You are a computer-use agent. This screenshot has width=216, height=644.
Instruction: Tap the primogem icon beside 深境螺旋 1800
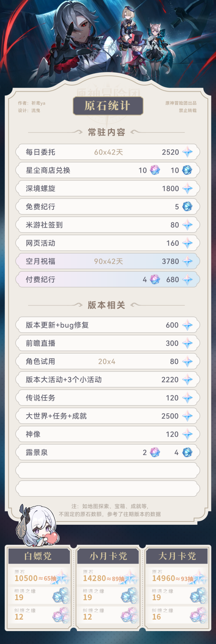(x=187, y=189)
